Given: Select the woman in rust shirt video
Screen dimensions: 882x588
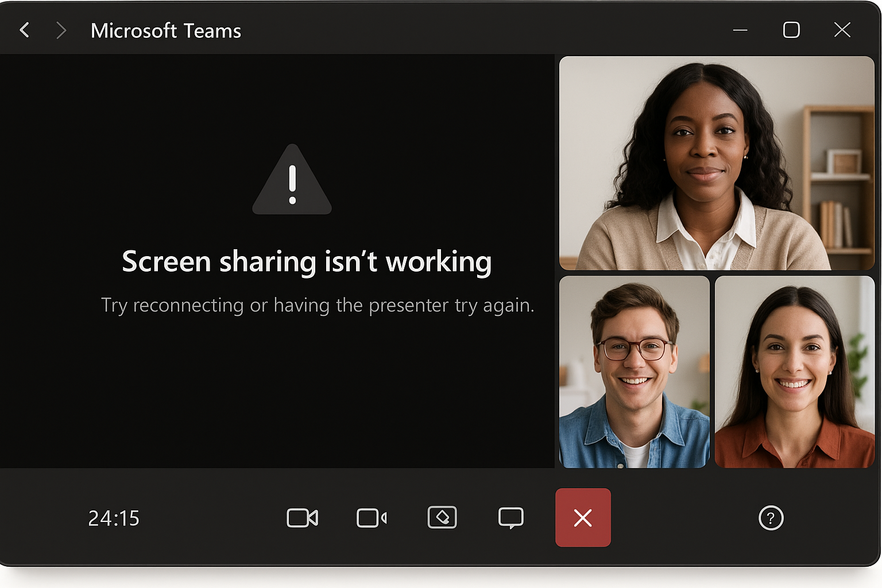Looking at the screenshot, I should pyautogui.click(x=795, y=372).
